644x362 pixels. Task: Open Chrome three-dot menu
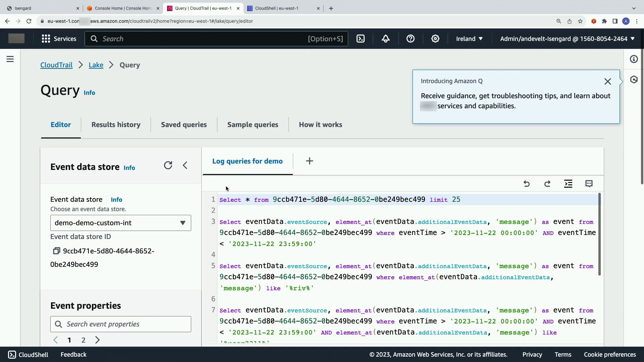coord(637,21)
